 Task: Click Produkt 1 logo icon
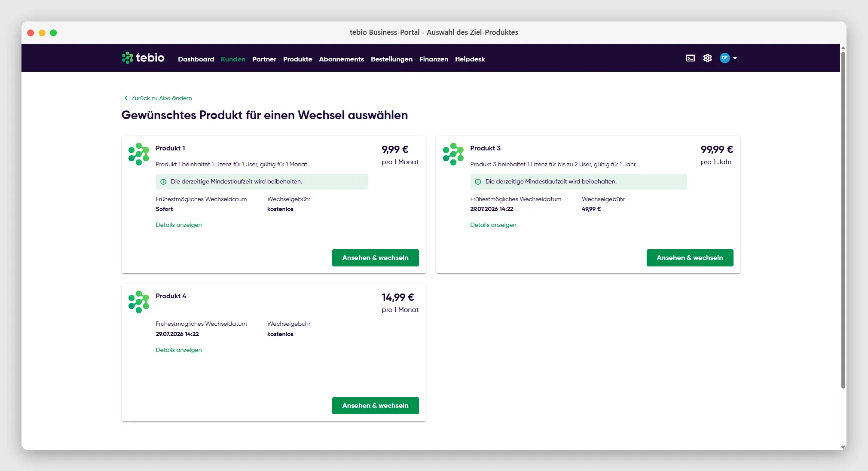click(x=139, y=154)
